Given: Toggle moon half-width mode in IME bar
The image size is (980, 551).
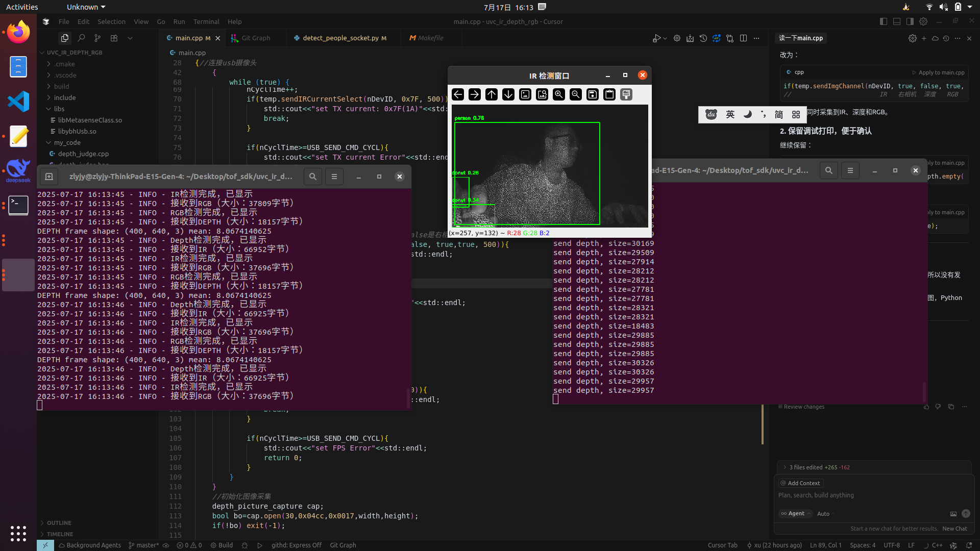Looking at the screenshot, I should coord(748,114).
